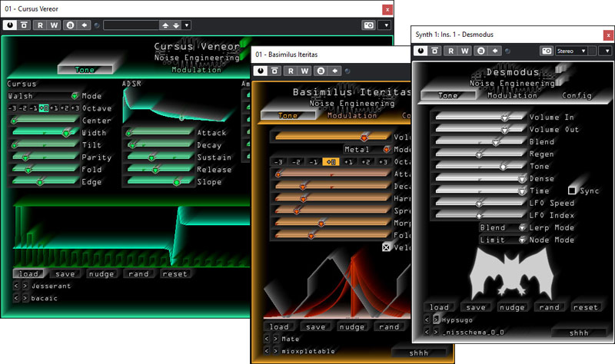Viewport: 615px width, 364px height.
Task: Click the previous preset arrow beside Mate
Action: [x=267, y=339]
